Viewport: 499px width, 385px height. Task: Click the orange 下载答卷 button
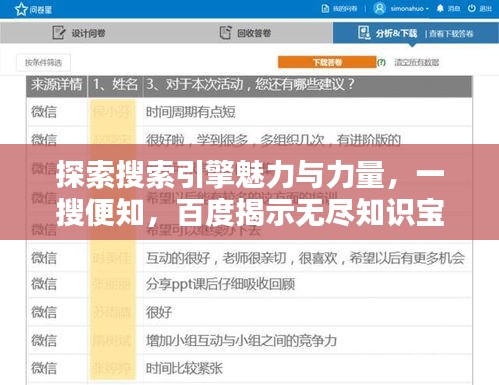pos(327,62)
